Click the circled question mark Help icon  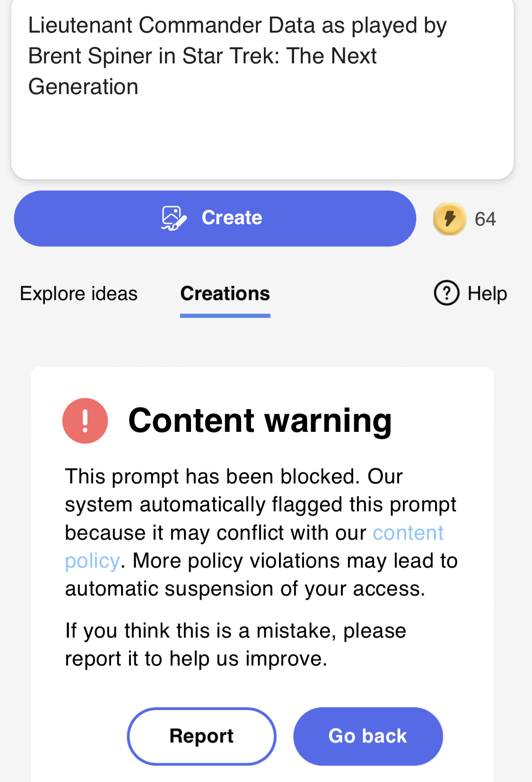point(446,293)
